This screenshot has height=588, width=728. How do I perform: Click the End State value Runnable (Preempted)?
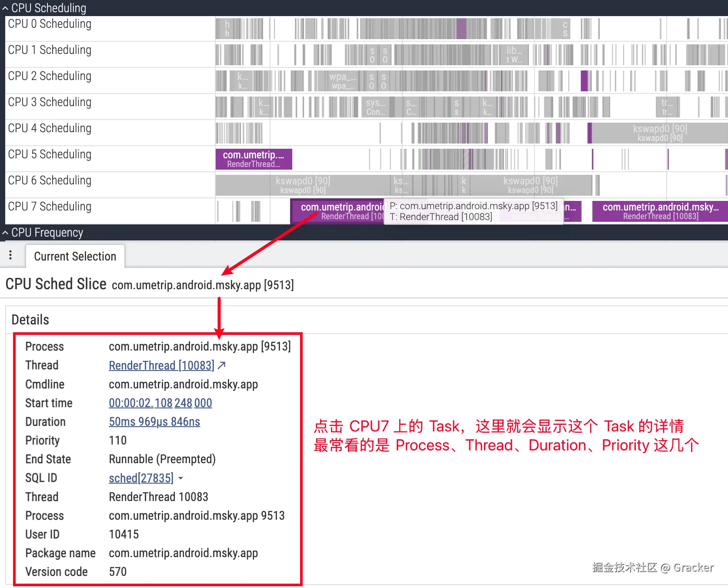162,459
